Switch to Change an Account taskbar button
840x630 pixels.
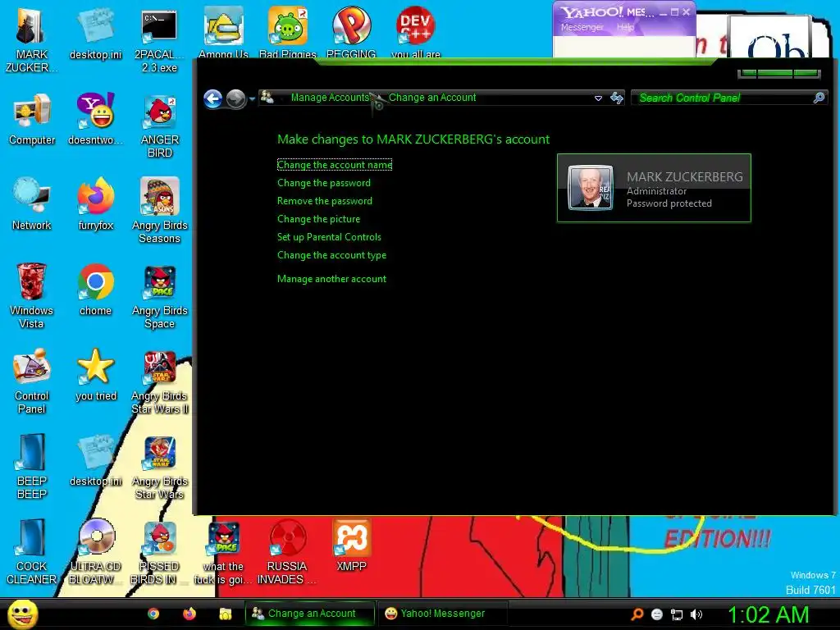point(309,614)
